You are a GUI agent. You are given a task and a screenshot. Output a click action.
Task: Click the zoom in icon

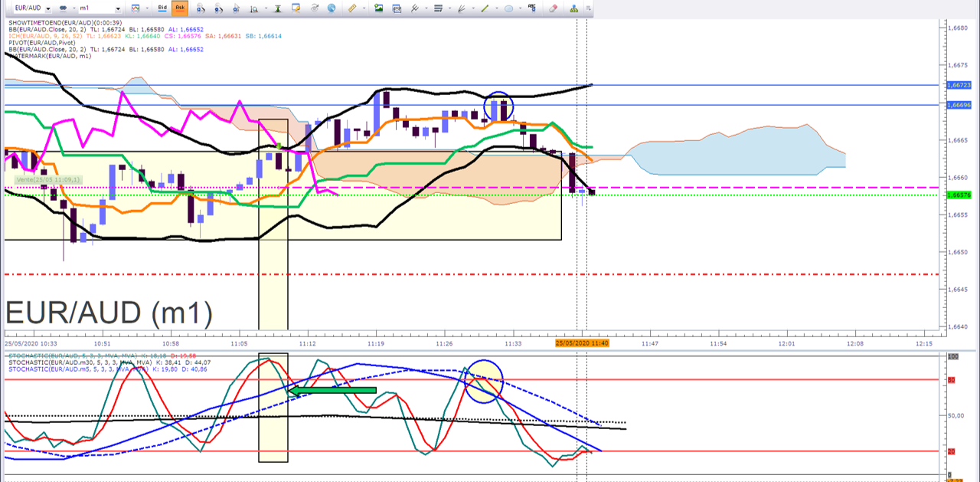[x=201, y=8]
